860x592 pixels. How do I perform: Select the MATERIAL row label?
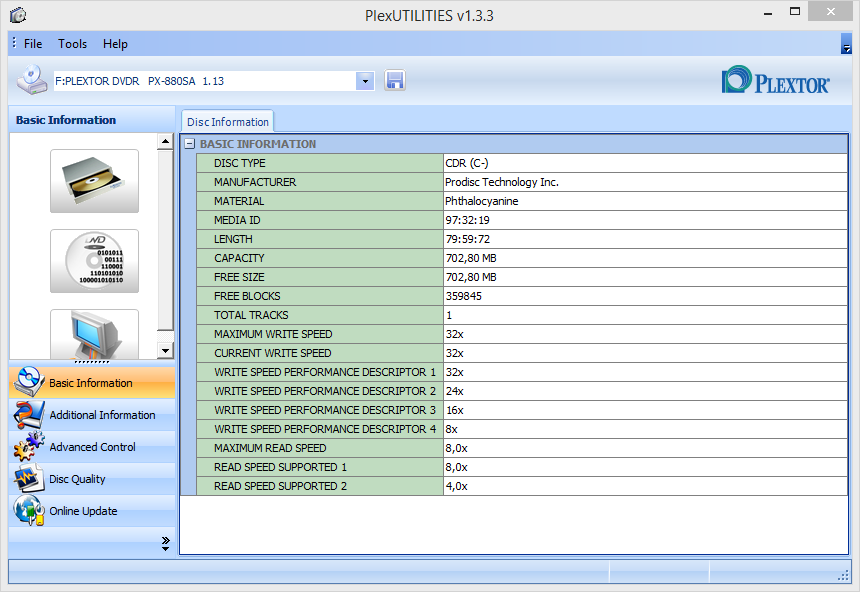320,201
